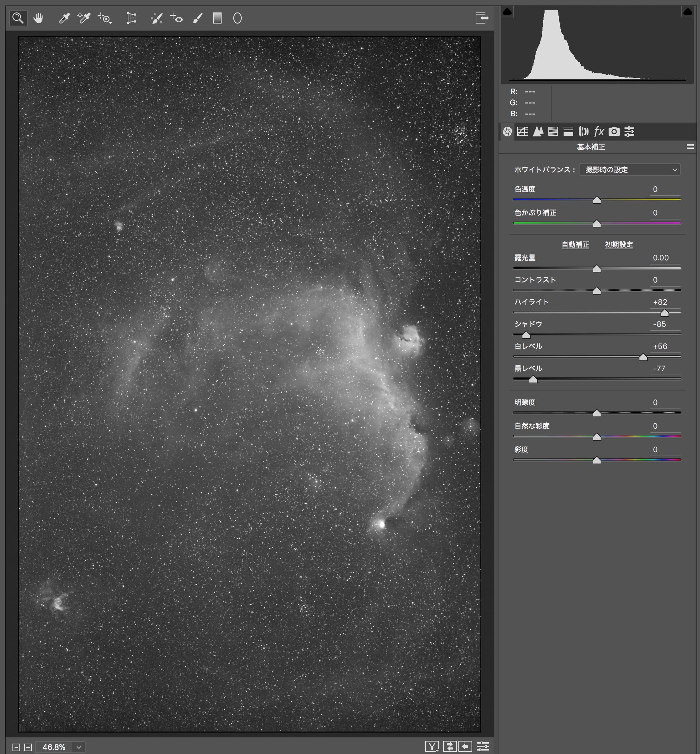Pick the Targeted Adjustment tool
This screenshot has width=700, height=754.
105,18
